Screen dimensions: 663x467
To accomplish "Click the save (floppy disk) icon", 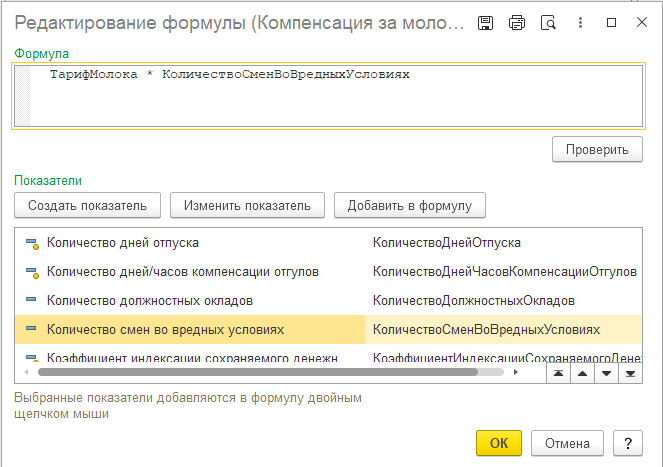I will click(x=485, y=22).
